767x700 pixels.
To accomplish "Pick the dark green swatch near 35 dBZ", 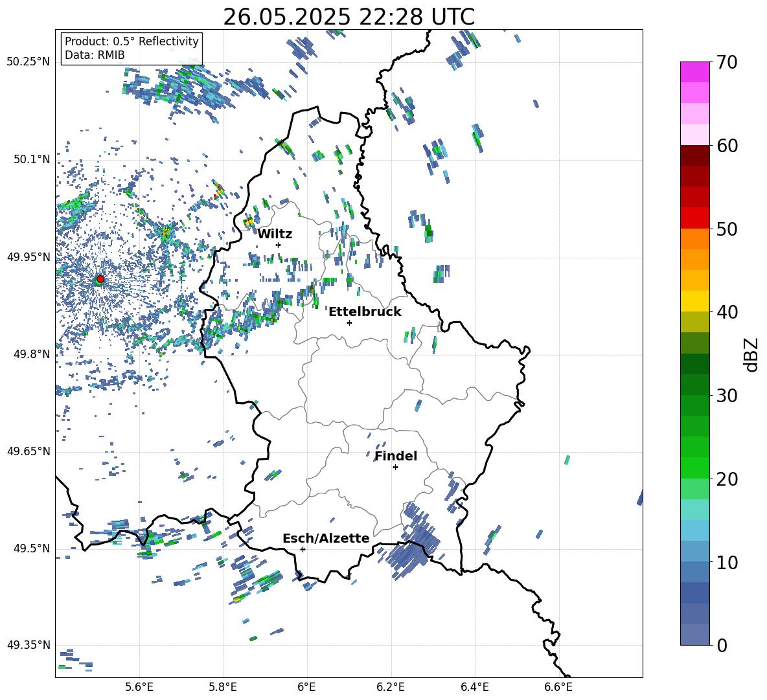I will point(694,364).
